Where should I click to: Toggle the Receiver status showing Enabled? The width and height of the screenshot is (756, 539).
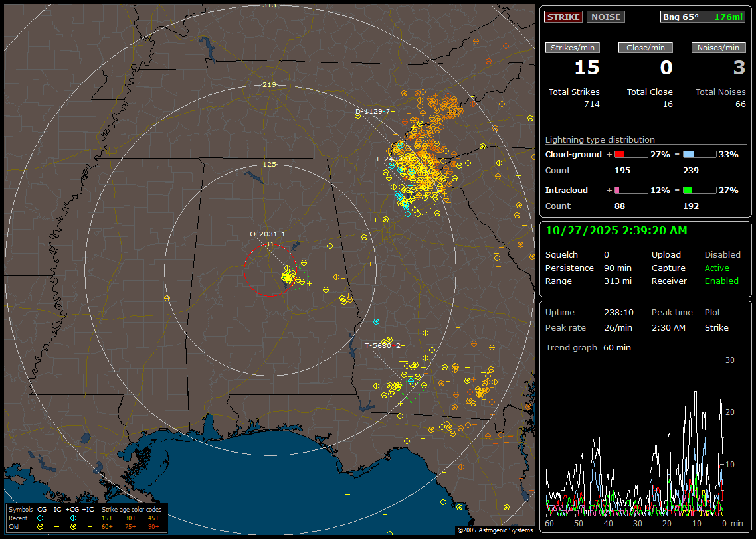(x=721, y=281)
